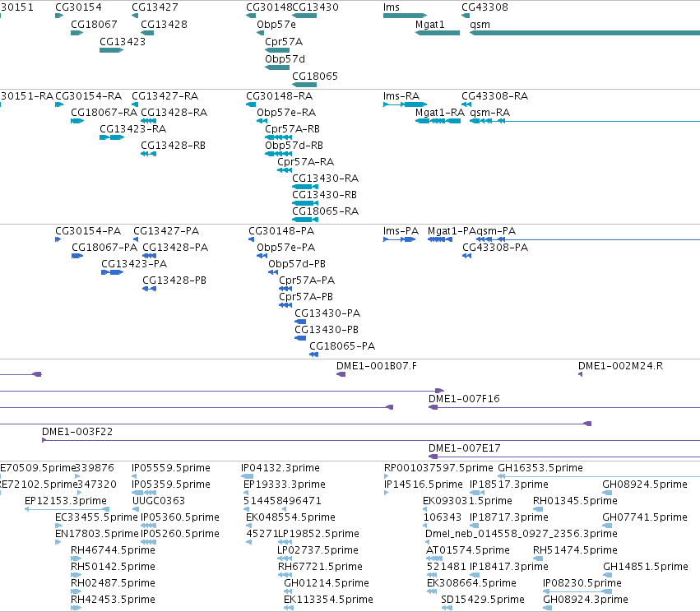The image size is (700, 612).
Task: Select the CG18067-RA transcript
Action: pos(77,121)
